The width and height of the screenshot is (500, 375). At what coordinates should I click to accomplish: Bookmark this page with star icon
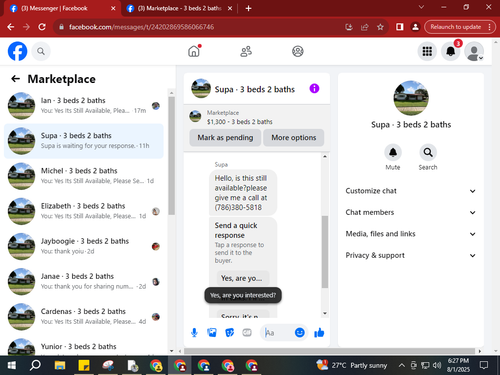tap(380, 27)
